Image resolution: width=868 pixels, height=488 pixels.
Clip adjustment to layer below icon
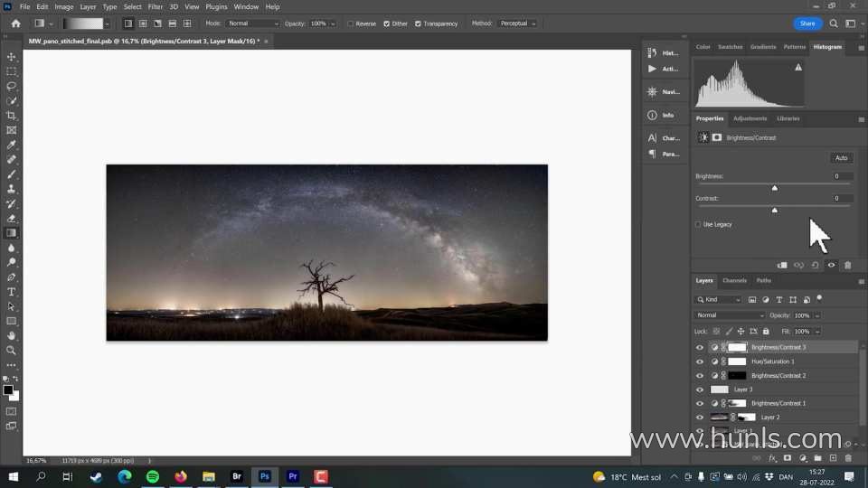pos(782,265)
